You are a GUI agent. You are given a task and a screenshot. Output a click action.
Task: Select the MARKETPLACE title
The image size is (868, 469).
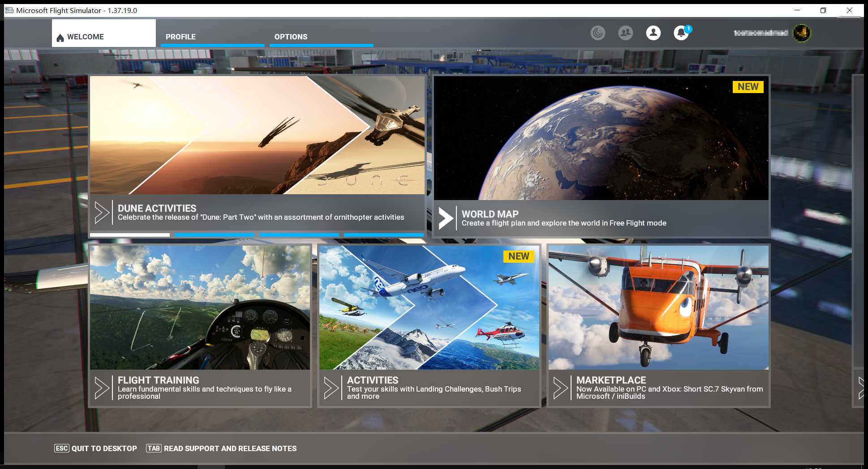coord(611,380)
